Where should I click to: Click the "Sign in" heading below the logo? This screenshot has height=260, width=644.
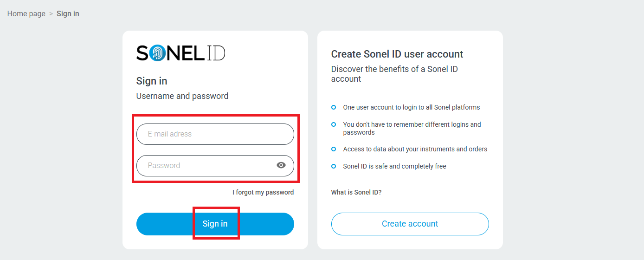coord(152,81)
